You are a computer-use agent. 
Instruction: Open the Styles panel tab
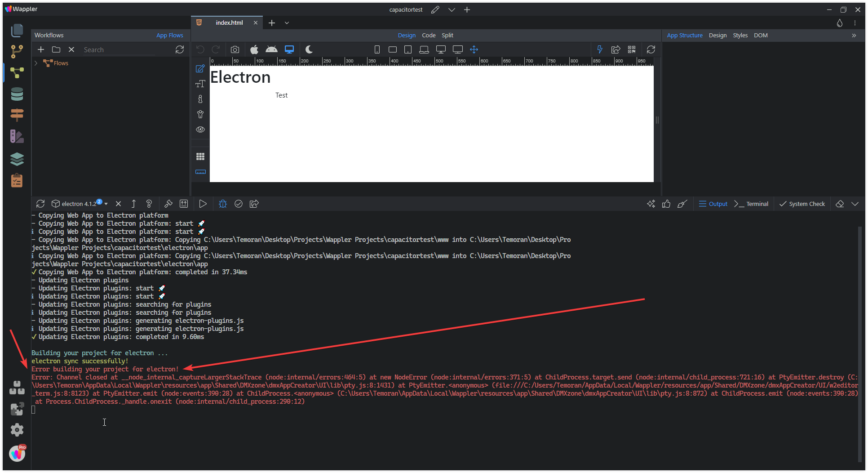(x=740, y=35)
